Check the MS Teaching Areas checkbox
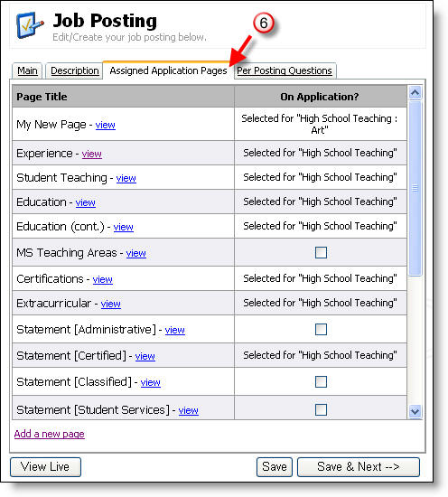This screenshot has width=448, height=497. click(321, 253)
